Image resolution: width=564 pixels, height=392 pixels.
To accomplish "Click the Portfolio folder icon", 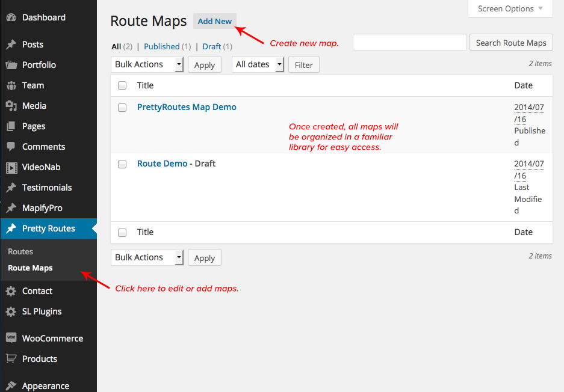I will 11,65.
